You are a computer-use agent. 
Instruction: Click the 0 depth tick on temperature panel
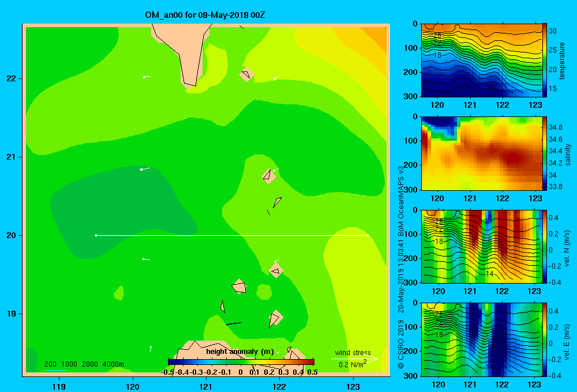tap(415, 24)
